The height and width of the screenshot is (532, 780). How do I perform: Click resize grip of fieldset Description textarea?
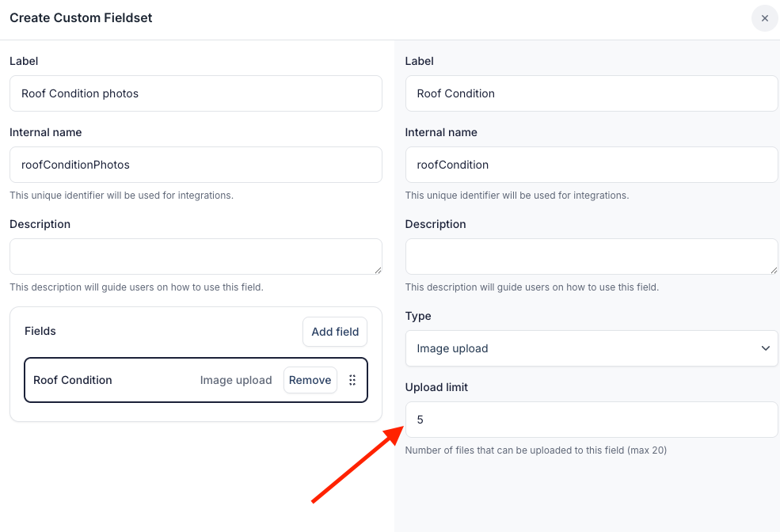click(378, 270)
